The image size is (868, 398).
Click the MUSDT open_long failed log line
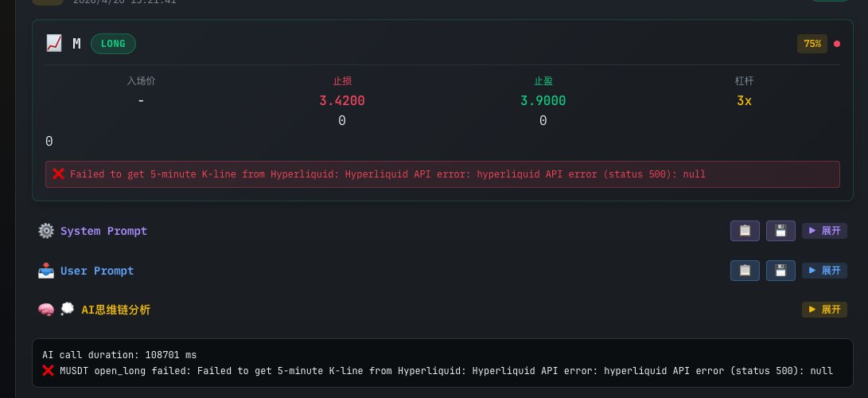click(438, 370)
